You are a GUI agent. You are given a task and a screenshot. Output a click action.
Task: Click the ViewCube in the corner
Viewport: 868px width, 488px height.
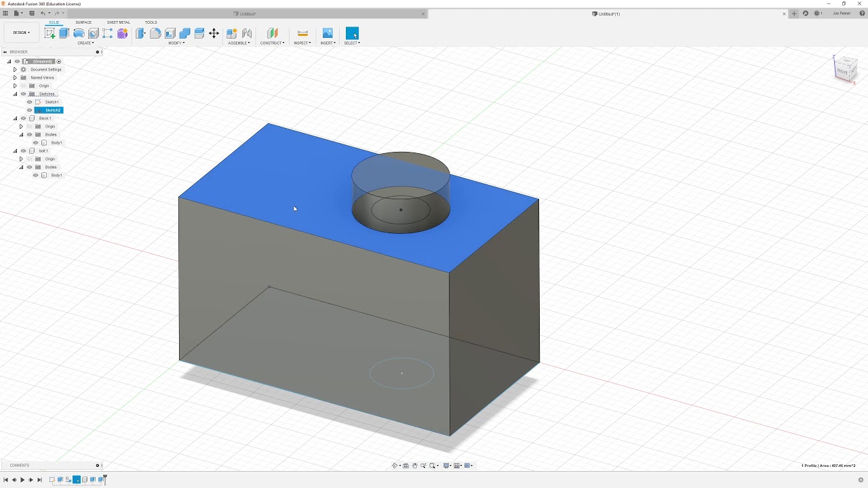[845, 69]
